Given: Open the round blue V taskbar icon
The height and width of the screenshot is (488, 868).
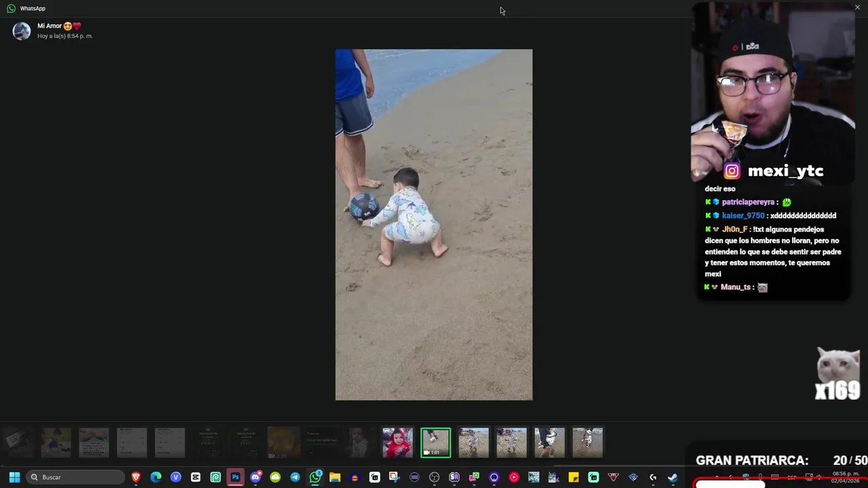Looking at the screenshot, I should tap(176, 477).
